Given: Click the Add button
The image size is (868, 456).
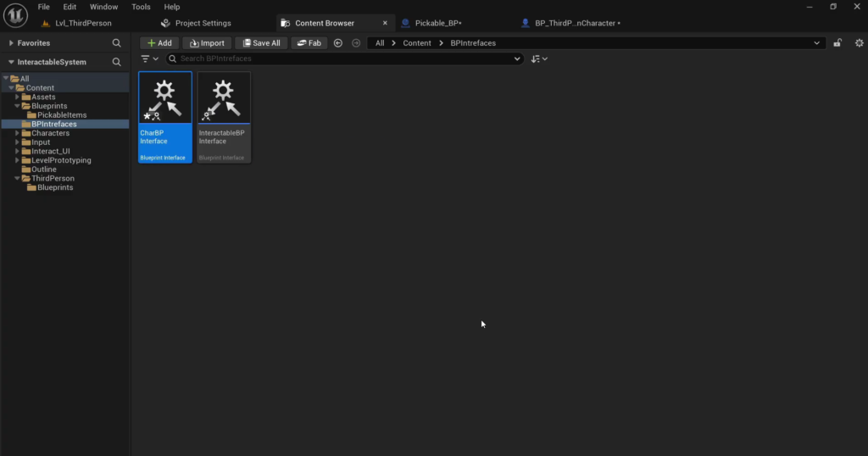Looking at the screenshot, I should point(159,43).
